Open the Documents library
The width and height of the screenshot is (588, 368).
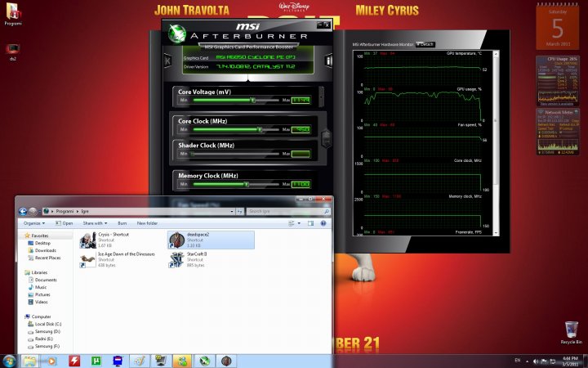click(42, 280)
